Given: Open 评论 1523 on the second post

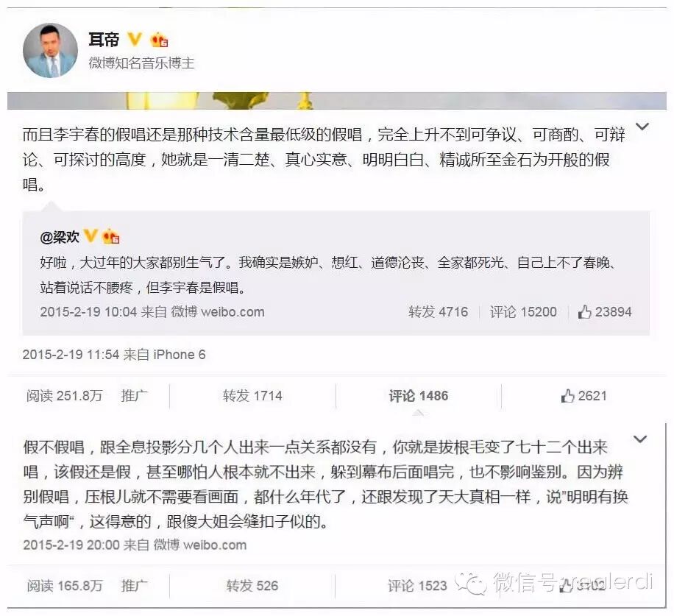Looking at the screenshot, I should click(x=417, y=586).
